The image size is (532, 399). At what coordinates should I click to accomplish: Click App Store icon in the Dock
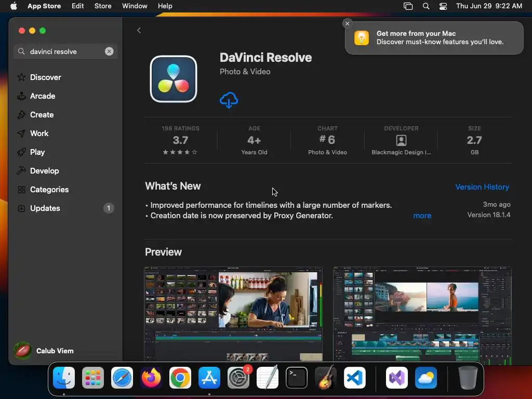click(x=209, y=378)
